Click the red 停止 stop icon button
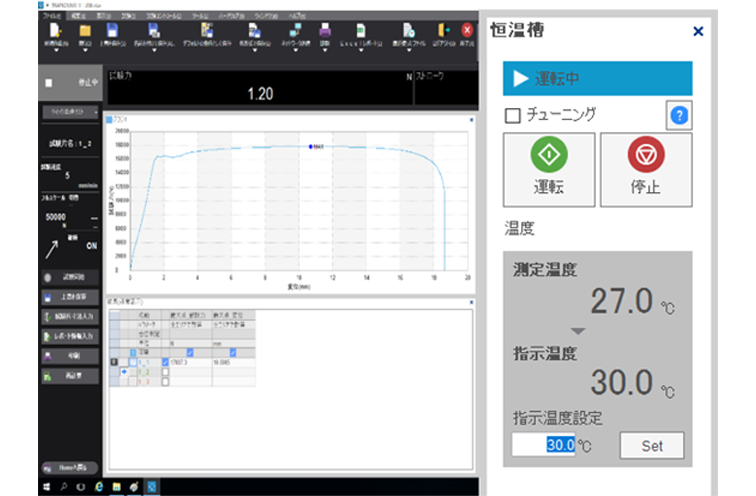 pos(646,170)
